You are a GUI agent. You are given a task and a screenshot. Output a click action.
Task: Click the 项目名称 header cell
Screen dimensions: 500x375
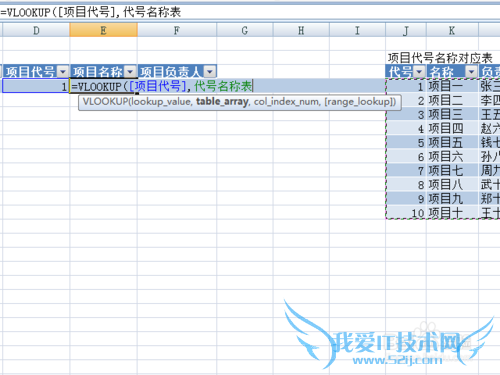coord(104,71)
